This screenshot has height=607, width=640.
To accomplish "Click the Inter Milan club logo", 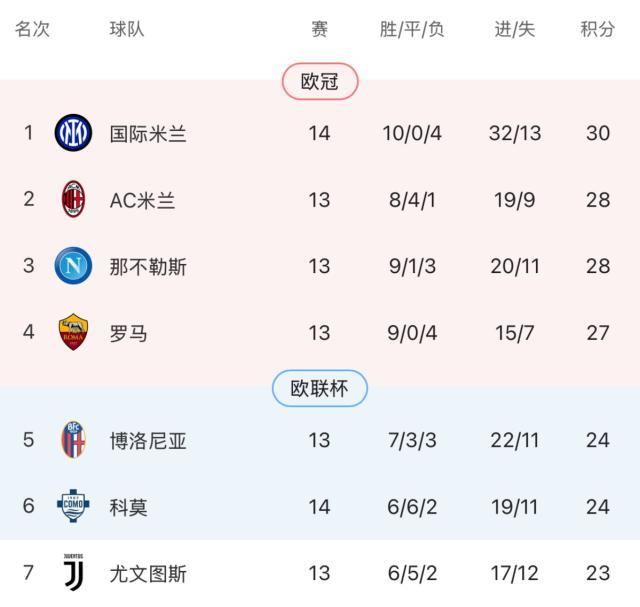I will click(73, 133).
